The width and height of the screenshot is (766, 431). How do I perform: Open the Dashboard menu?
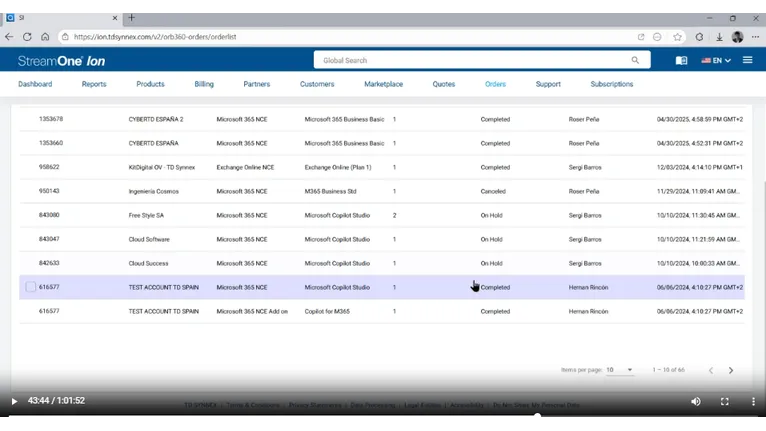(35, 84)
